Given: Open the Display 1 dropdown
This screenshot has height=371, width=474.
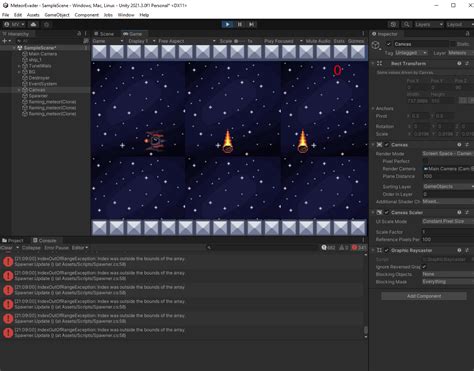Looking at the screenshot, I should tap(141, 41).
